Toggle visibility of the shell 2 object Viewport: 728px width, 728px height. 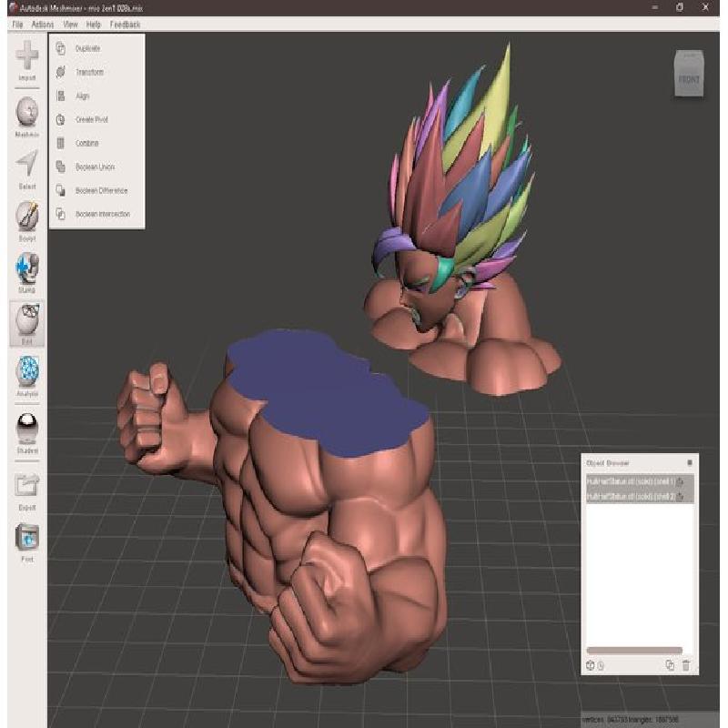tap(680, 496)
